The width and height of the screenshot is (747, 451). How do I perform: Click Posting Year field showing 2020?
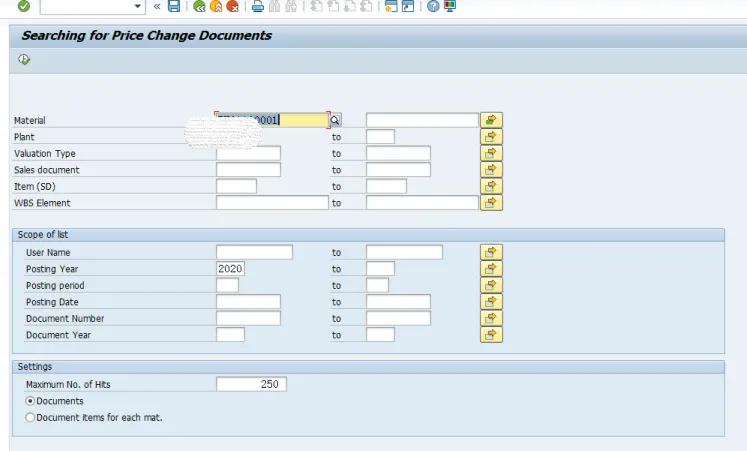tap(231, 269)
